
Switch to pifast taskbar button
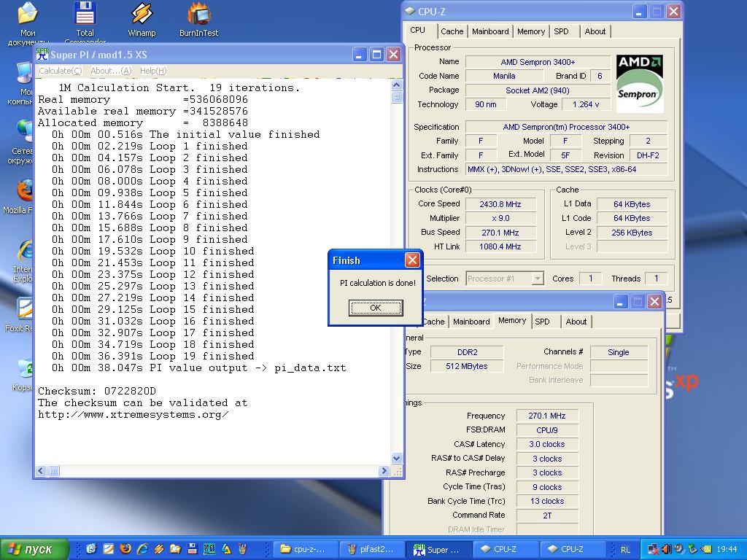(x=373, y=549)
